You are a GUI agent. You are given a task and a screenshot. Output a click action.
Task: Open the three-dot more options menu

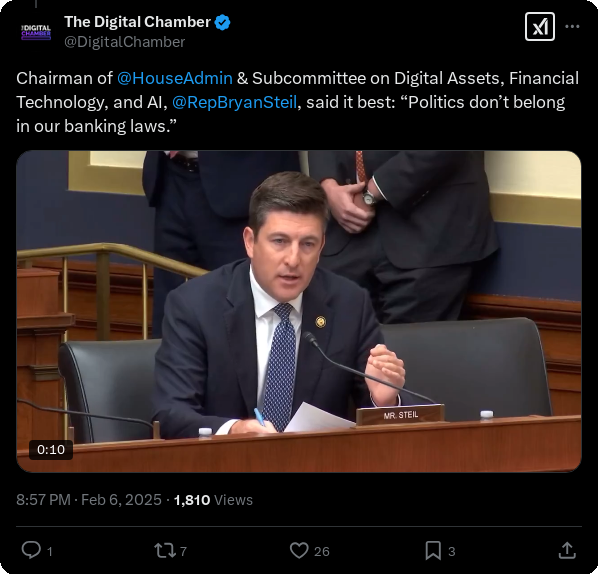[572, 26]
